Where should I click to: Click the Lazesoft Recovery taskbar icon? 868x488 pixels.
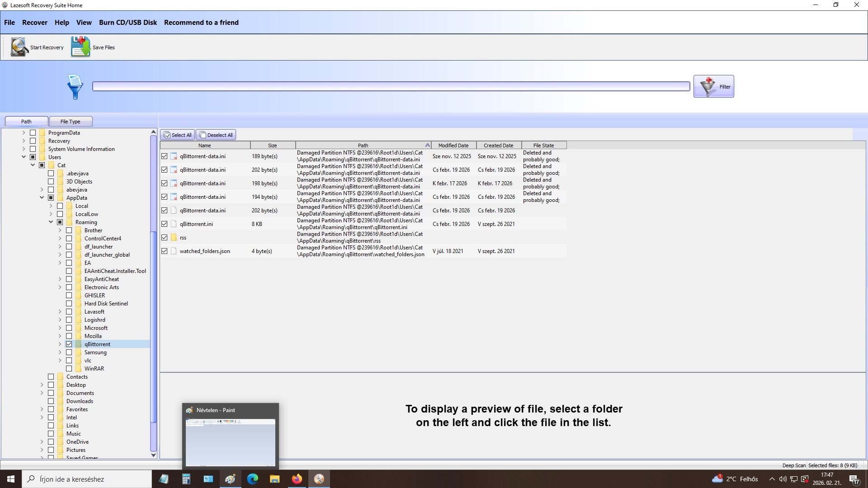coord(319,479)
